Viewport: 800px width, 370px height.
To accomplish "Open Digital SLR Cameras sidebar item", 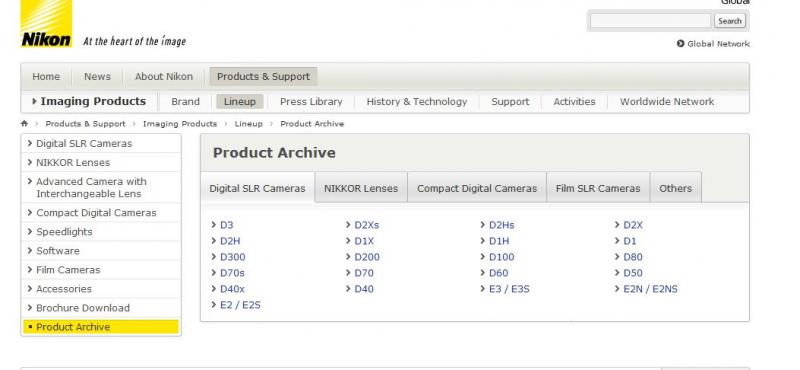I will (x=101, y=143).
